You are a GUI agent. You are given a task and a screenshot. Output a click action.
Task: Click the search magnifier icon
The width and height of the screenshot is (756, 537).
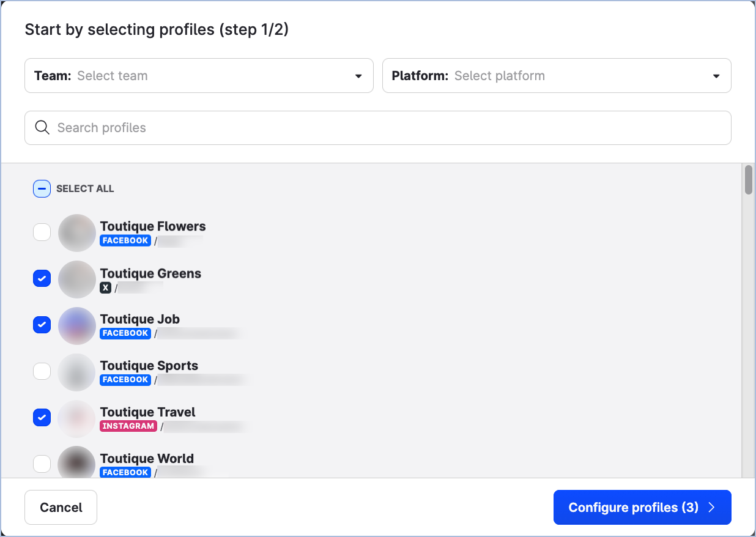42,128
